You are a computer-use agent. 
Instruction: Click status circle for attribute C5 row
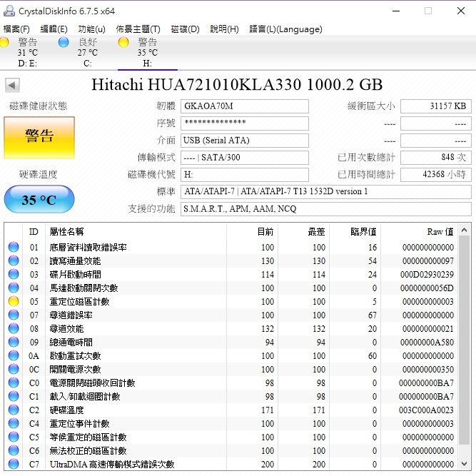14,437
